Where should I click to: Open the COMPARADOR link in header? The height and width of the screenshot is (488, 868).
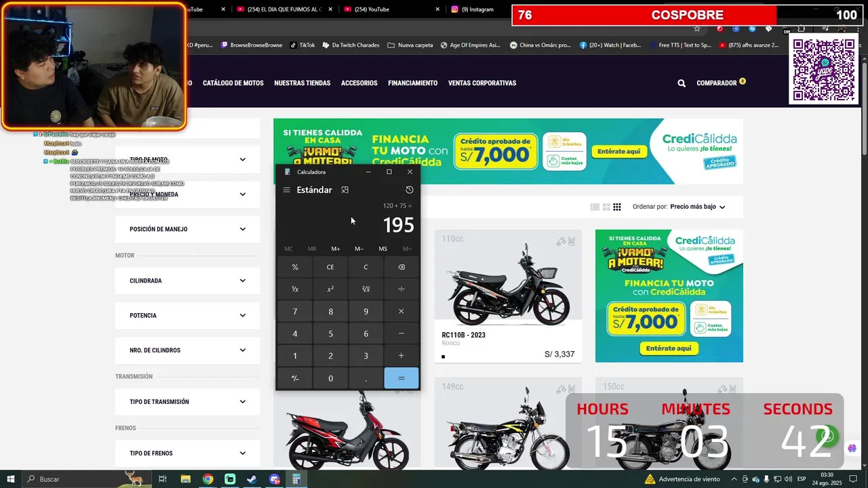pos(717,83)
